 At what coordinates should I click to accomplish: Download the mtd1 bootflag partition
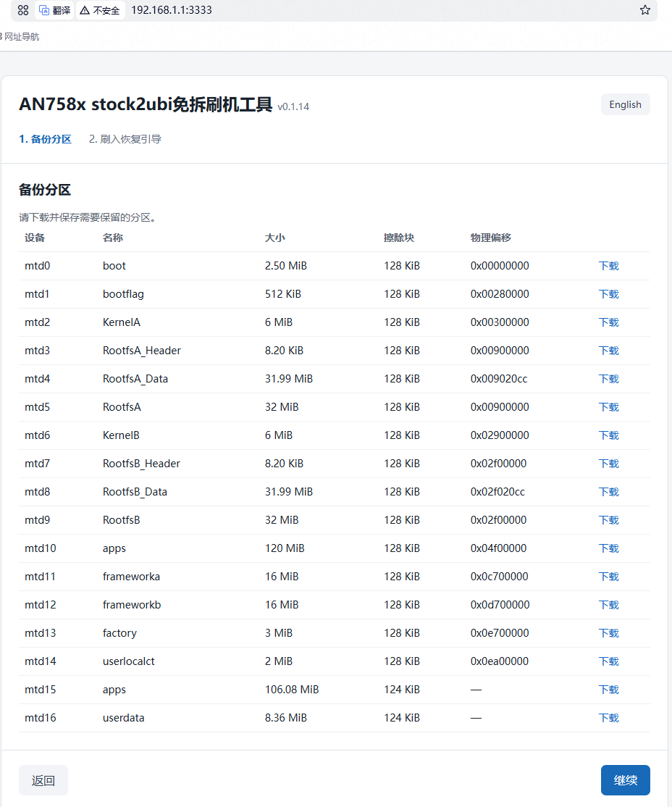click(x=609, y=294)
